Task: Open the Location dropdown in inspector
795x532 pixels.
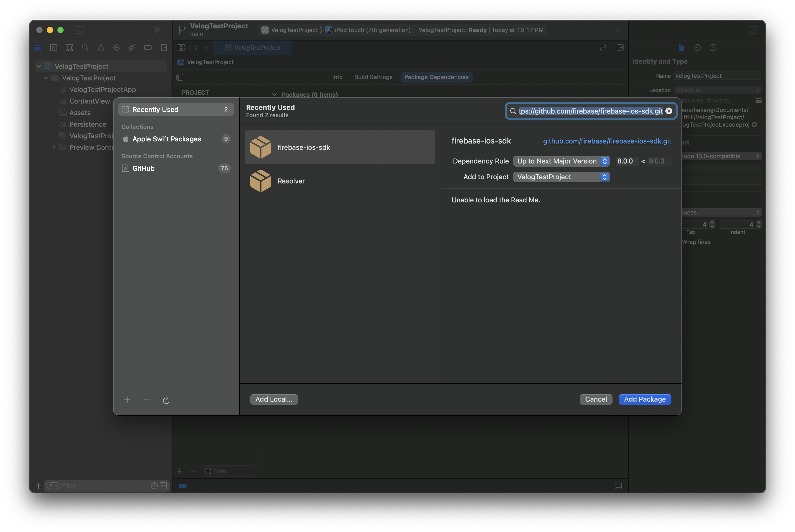Action: (717, 90)
